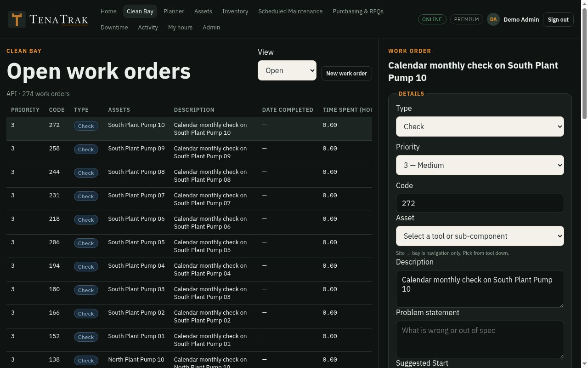Screen dimensions: 588x368
Task: Click the PREMIUM plan badge
Action: point(466,19)
